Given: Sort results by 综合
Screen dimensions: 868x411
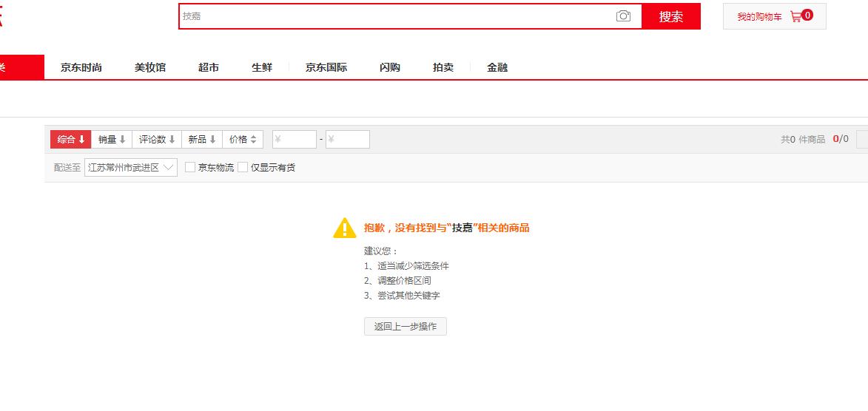Looking at the screenshot, I should coord(71,140).
